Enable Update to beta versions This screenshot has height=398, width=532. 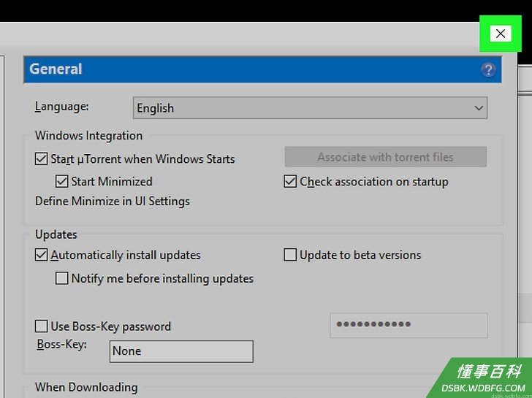point(290,255)
